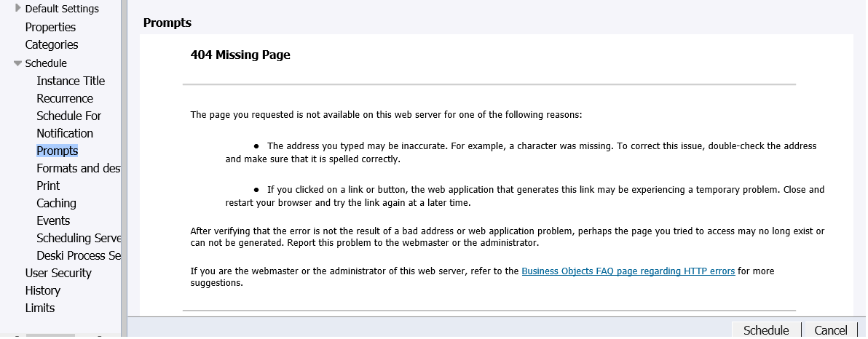Expand the Default Settings tree node
Screen dimensions: 868x339
pos(18,8)
